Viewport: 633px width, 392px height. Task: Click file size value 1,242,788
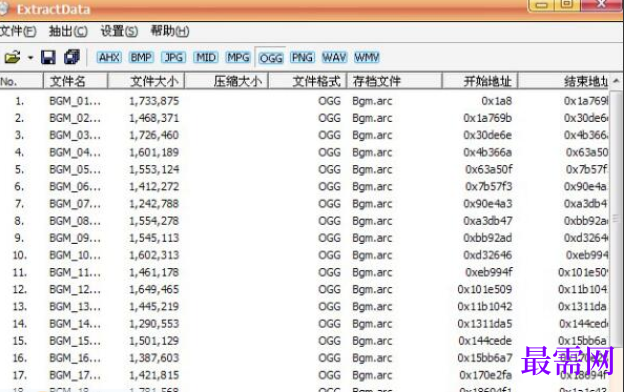pyautogui.click(x=154, y=204)
